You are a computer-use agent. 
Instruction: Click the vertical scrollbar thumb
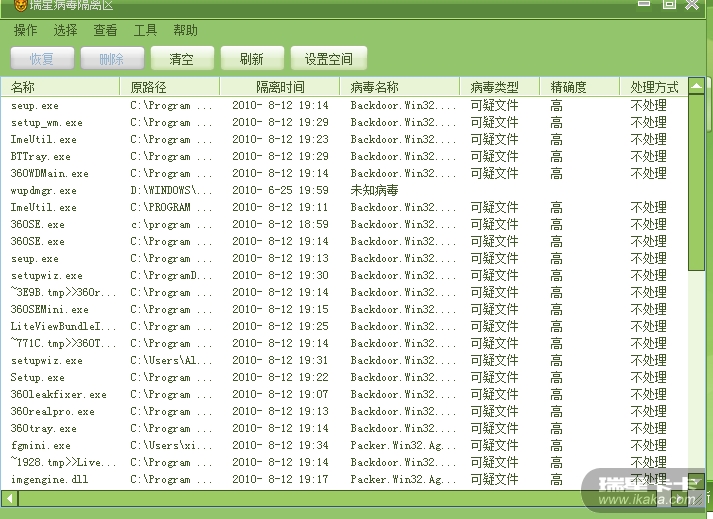(696, 182)
